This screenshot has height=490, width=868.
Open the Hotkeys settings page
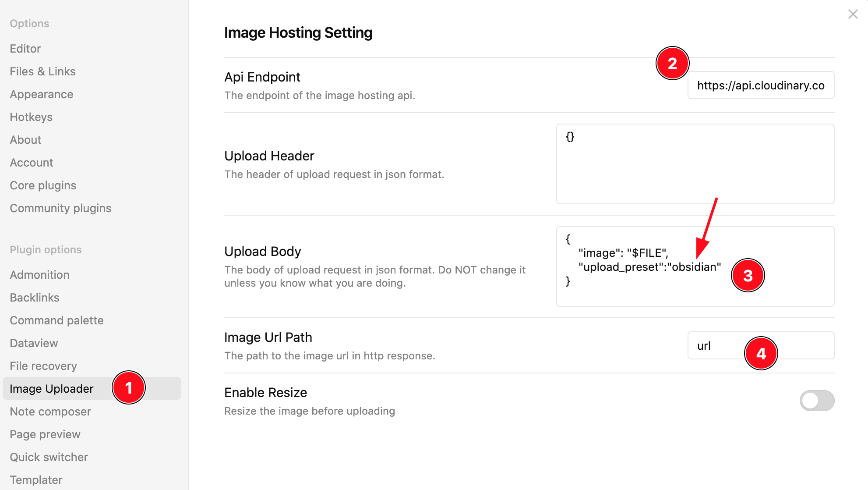coord(31,117)
